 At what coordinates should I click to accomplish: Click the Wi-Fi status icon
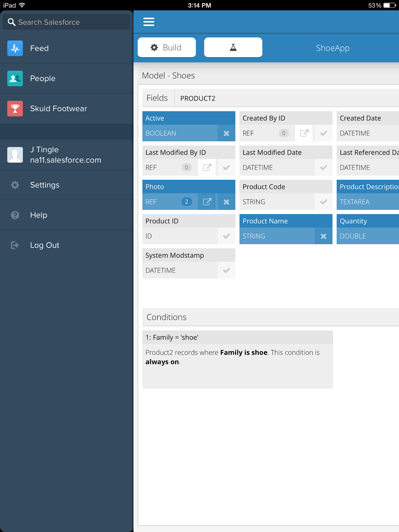(x=22, y=5)
